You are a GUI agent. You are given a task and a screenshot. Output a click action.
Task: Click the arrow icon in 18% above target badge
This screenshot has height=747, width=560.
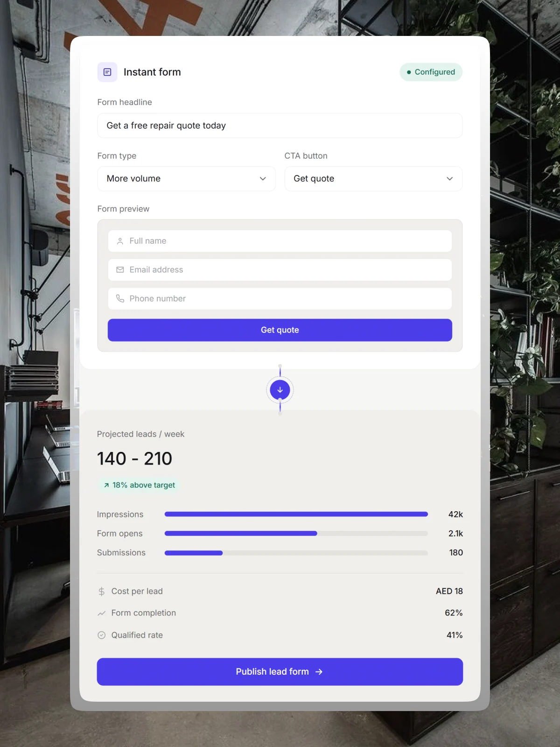click(106, 486)
